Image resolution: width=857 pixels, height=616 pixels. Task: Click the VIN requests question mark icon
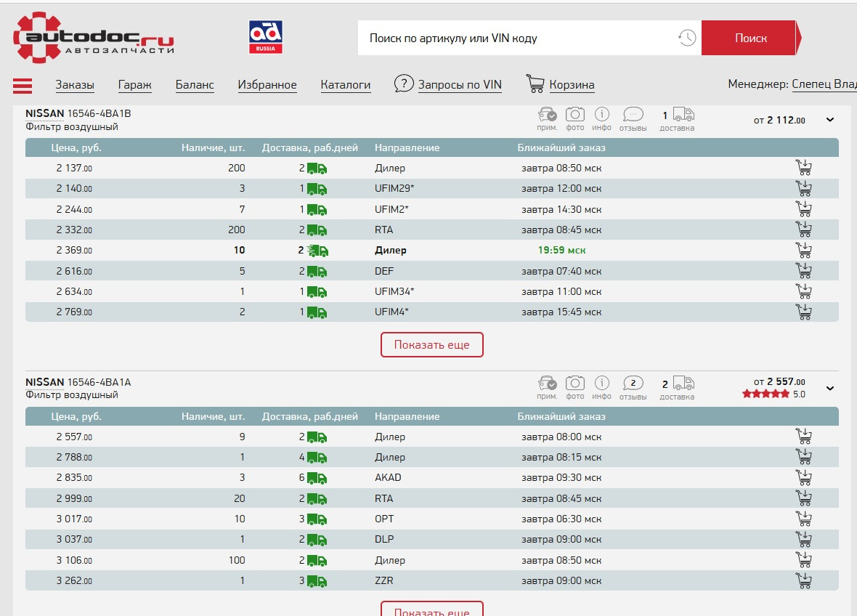[403, 84]
